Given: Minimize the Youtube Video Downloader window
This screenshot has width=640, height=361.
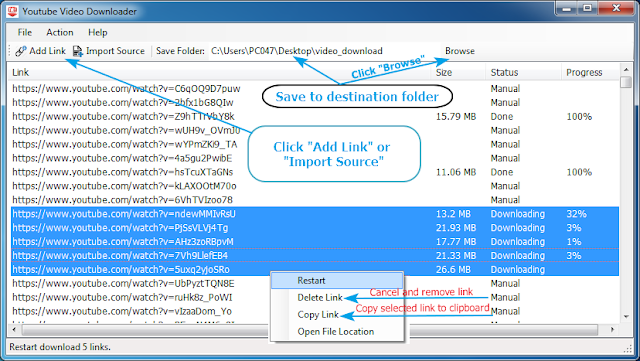Looking at the screenshot, I should pyautogui.click(x=567, y=8).
